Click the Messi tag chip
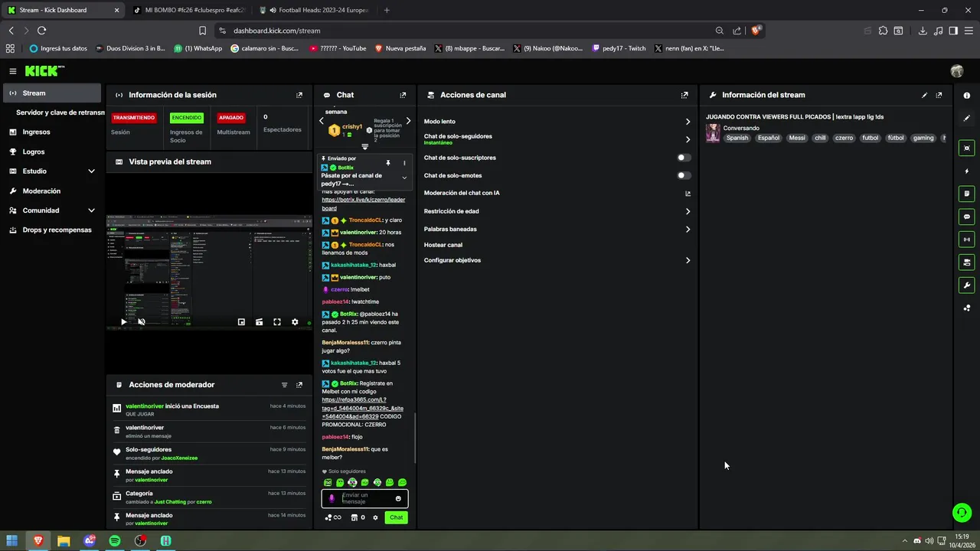Screen dimensions: 980x551 (x=797, y=139)
